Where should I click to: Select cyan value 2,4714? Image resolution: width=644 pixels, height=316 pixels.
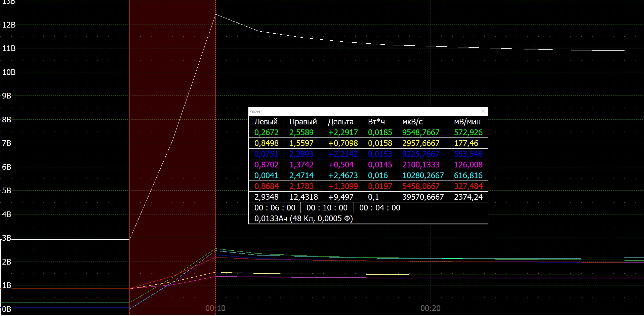(x=301, y=175)
